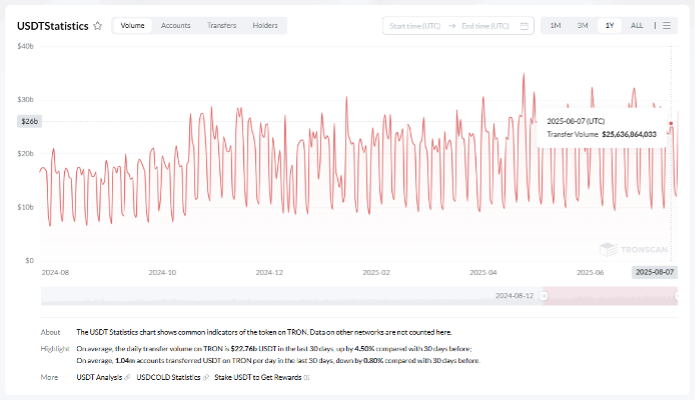Click the timeline range slider handle
Viewport: 696px width, 400px height.
point(544,296)
